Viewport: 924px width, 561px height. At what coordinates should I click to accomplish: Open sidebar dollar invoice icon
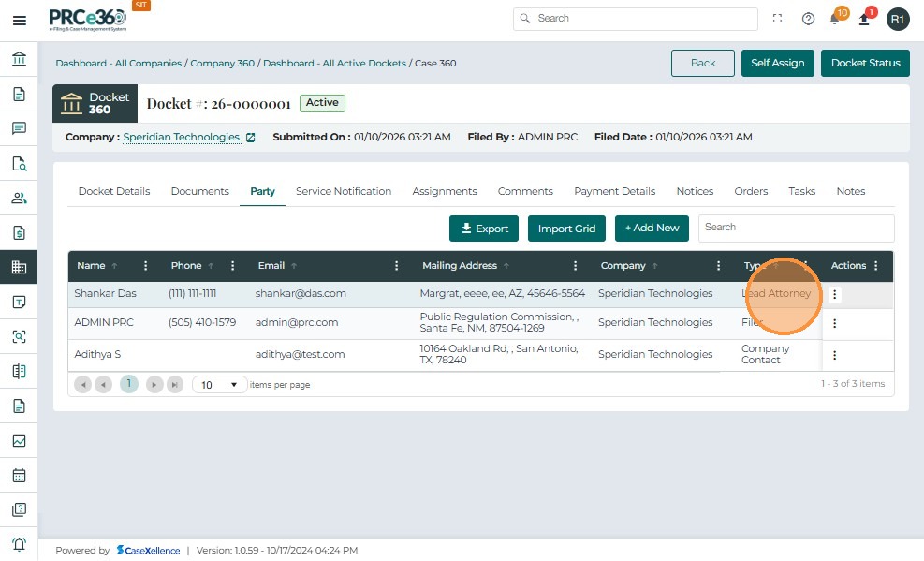(19, 233)
